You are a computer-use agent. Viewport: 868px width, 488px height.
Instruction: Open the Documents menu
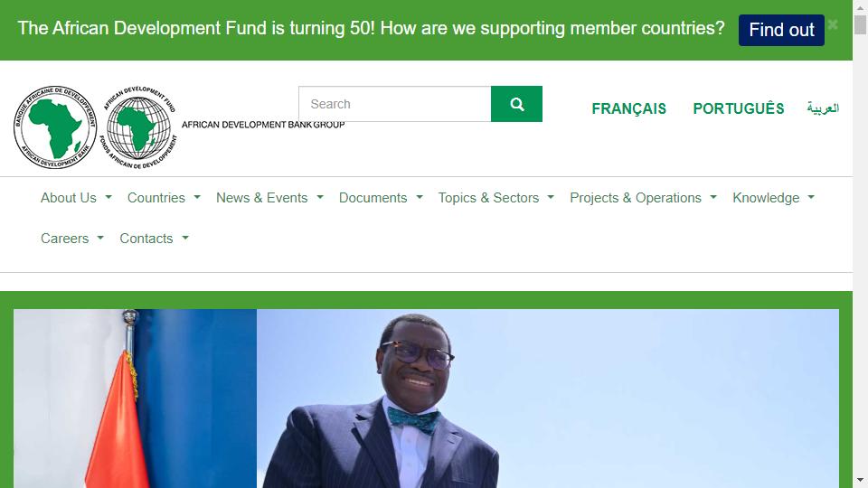(x=381, y=198)
